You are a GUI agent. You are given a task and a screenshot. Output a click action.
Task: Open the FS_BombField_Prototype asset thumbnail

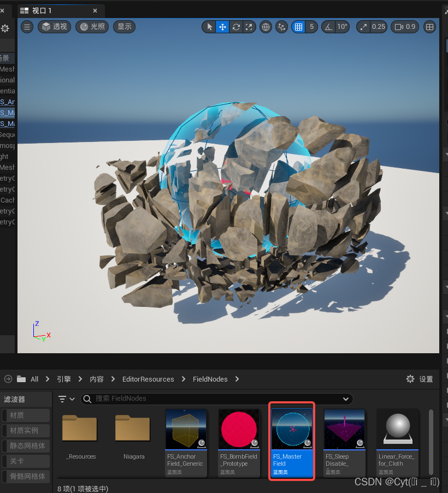pos(239,430)
